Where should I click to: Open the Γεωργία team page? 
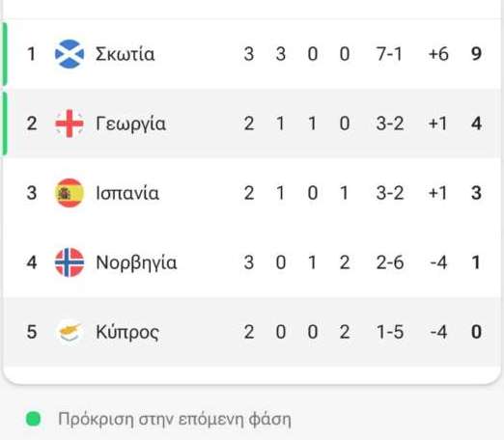pos(130,124)
